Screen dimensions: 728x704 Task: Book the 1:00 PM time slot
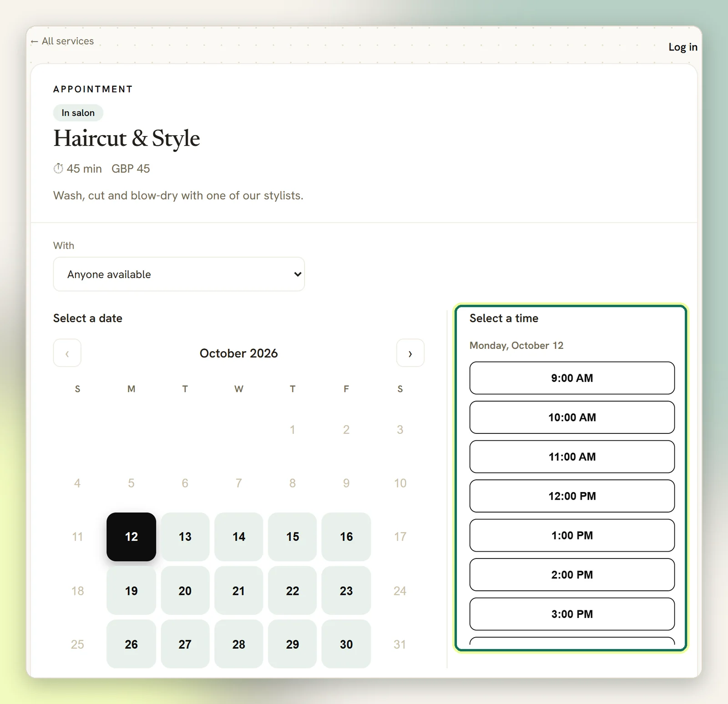point(572,535)
